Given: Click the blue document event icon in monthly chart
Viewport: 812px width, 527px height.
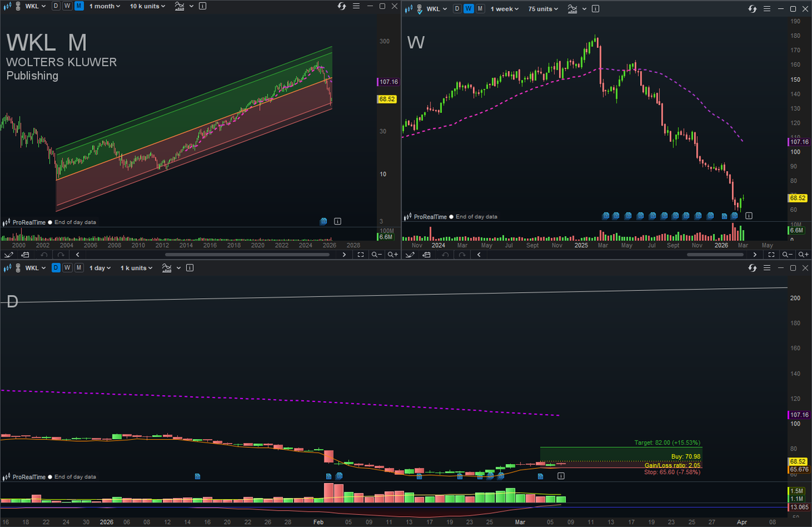Looking at the screenshot, I should 323,221.
